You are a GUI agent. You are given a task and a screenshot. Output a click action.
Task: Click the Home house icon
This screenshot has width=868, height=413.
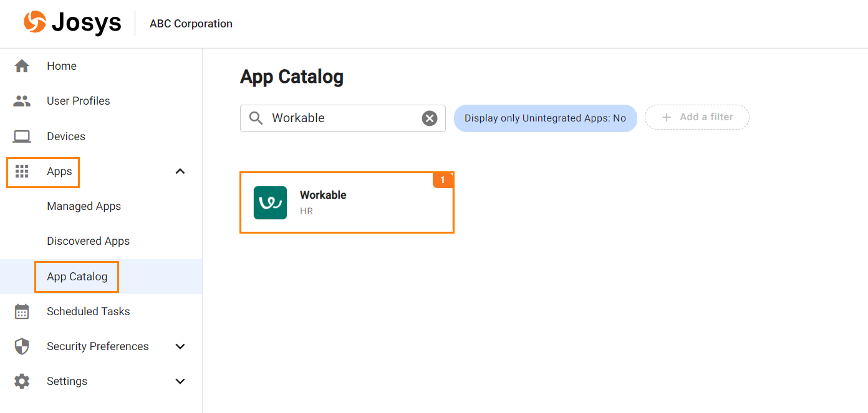22,66
